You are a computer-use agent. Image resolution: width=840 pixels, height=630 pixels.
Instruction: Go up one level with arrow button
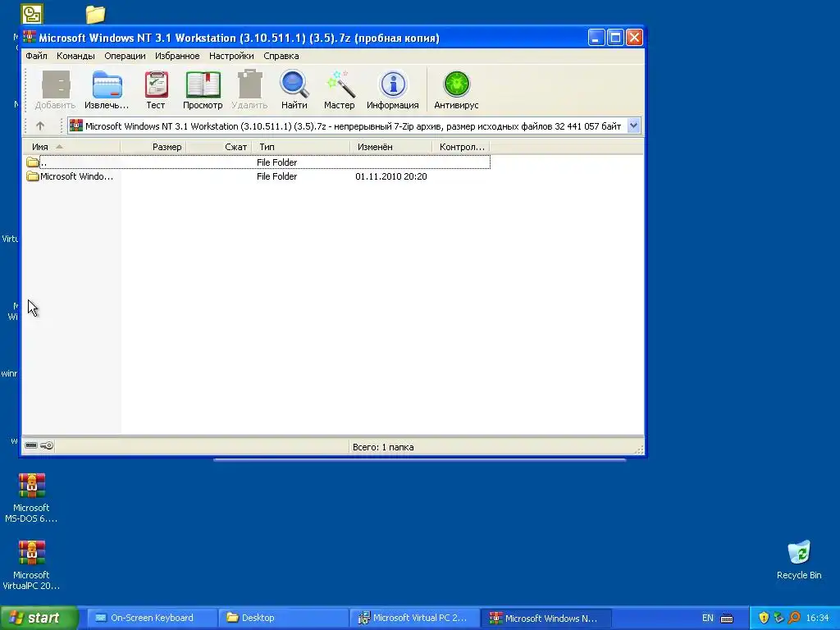point(40,126)
